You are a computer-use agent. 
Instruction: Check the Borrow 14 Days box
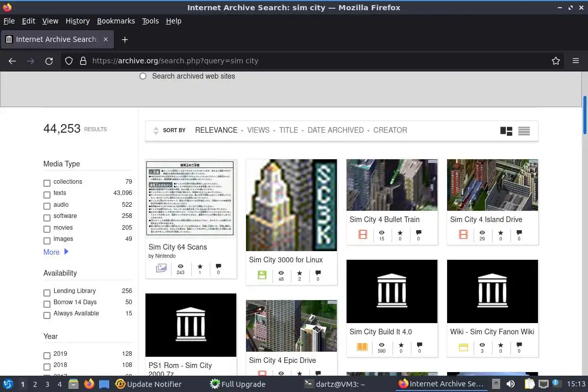(47, 304)
